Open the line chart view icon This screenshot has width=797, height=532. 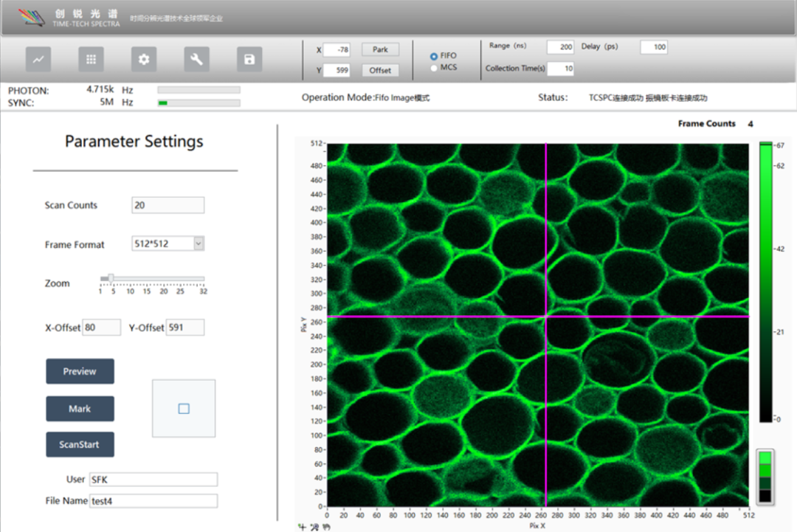(38, 60)
